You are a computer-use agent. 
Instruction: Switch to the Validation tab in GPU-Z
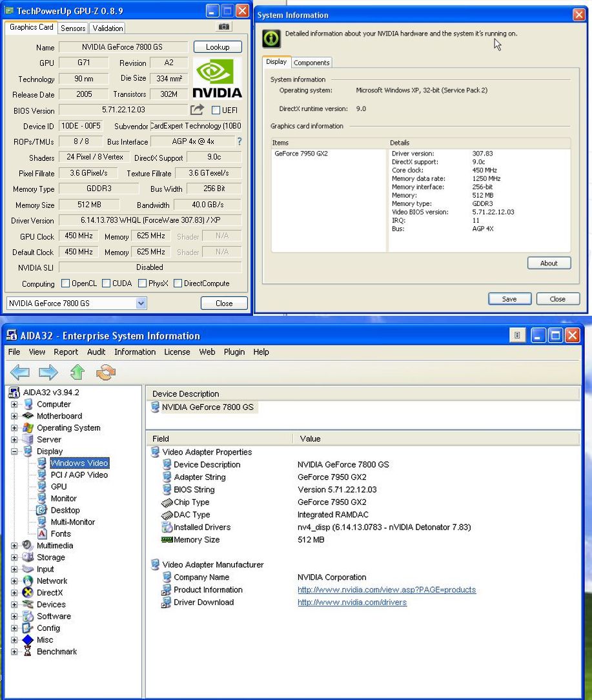[x=108, y=28]
